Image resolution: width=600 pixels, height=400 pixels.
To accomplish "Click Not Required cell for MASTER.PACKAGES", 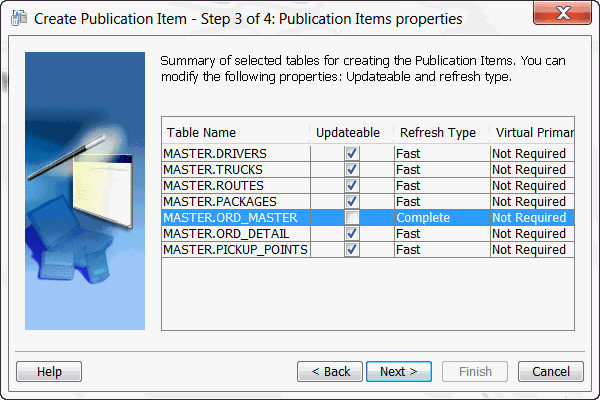I will tap(532, 202).
